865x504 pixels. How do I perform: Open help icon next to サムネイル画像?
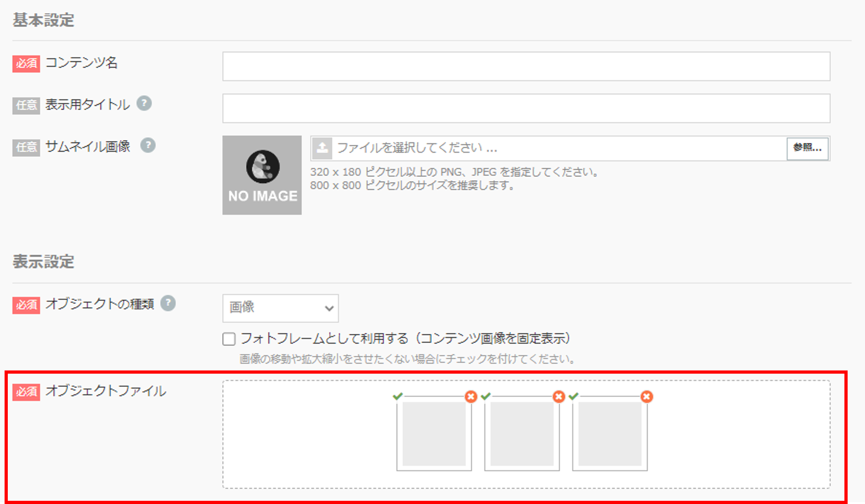[148, 145]
